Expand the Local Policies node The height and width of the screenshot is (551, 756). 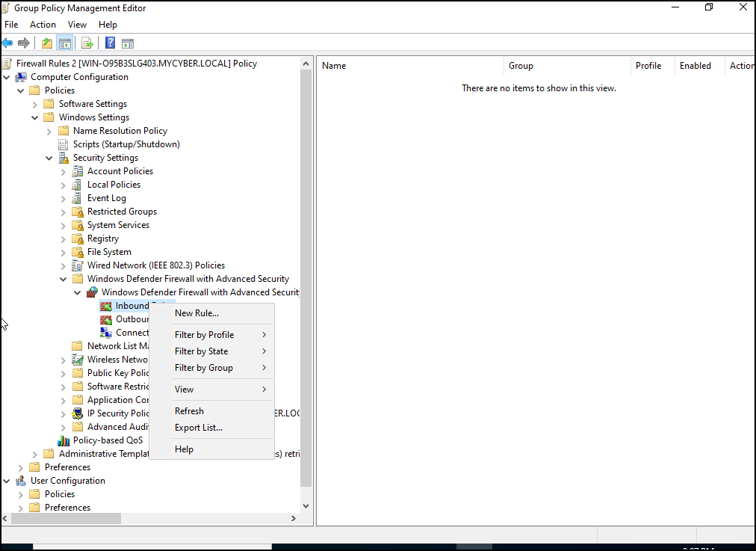(63, 185)
